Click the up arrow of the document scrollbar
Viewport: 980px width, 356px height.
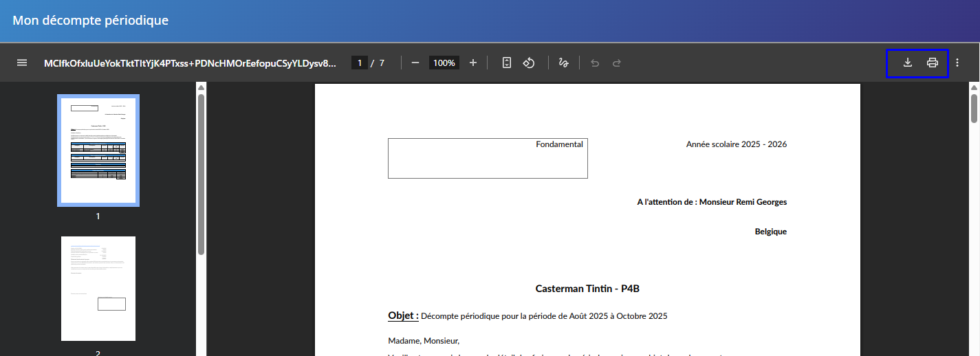[974, 87]
